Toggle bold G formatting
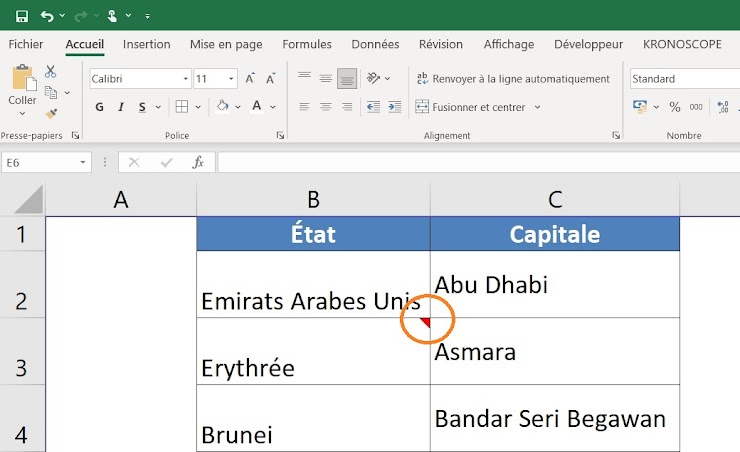Image resolution: width=740 pixels, height=452 pixels. click(x=99, y=107)
